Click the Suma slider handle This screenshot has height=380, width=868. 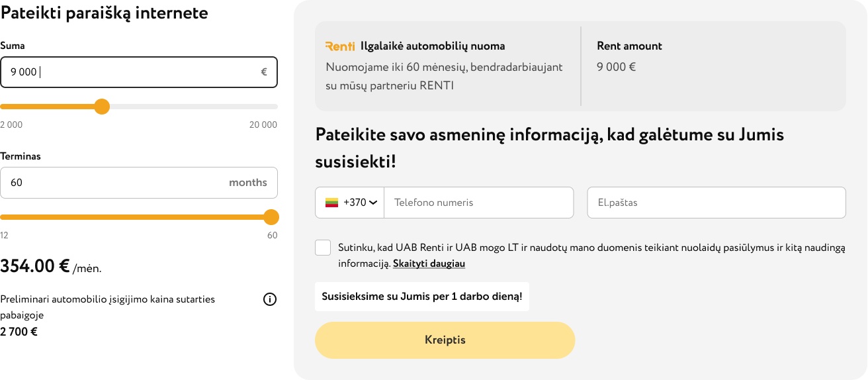tap(102, 107)
